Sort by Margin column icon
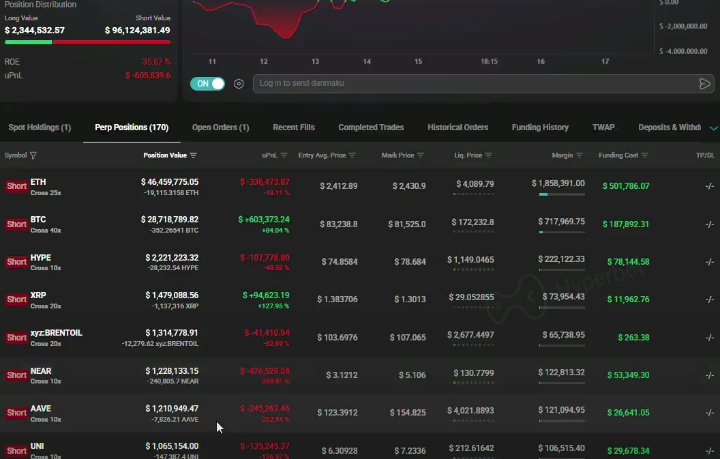The image size is (720, 459). [x=579, y=156]
